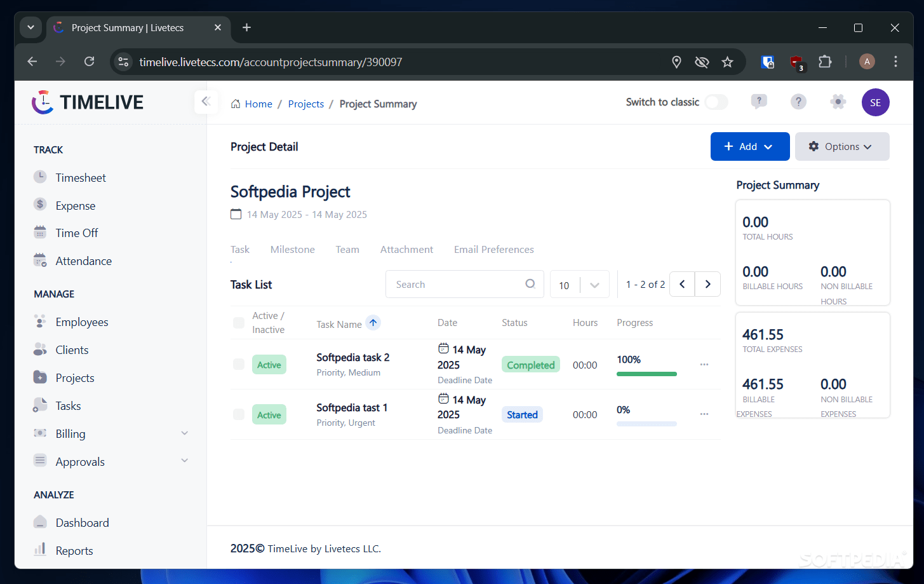Click the Expense dollar icon
This screenshot has height=584, width=924.
[40, 205]
